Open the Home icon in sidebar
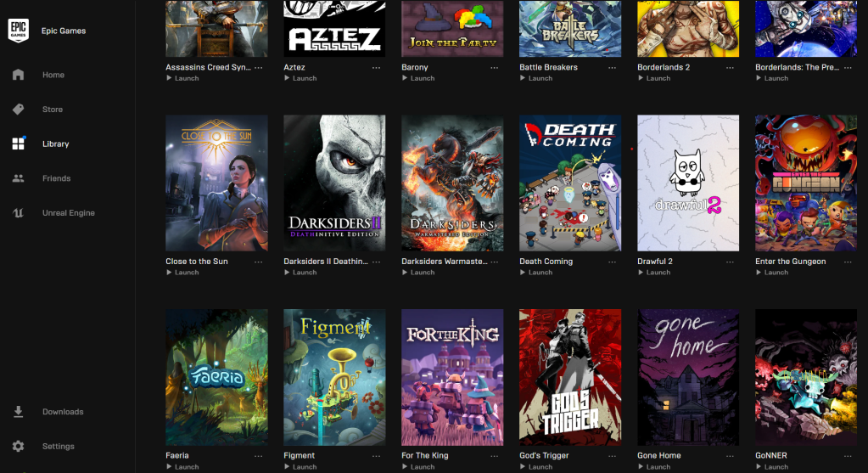Viewport: 868px width, 473px height. (x=19, y=75)
